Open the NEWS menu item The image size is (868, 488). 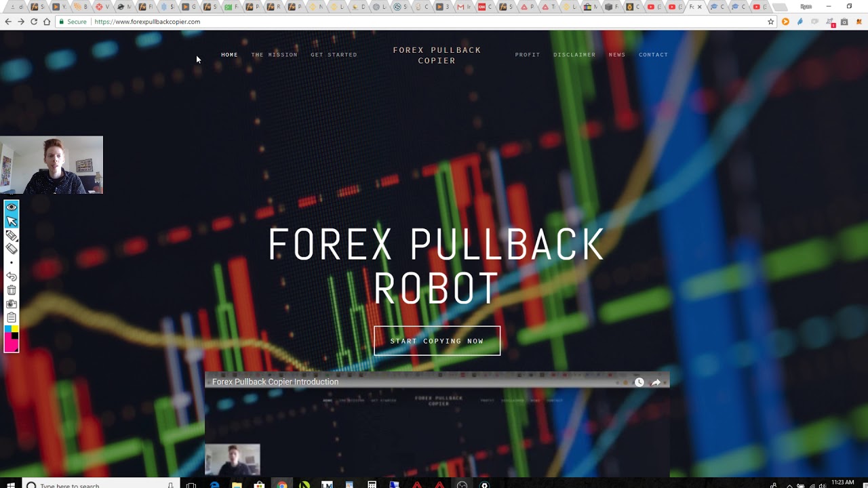click(x=617, y=55)
